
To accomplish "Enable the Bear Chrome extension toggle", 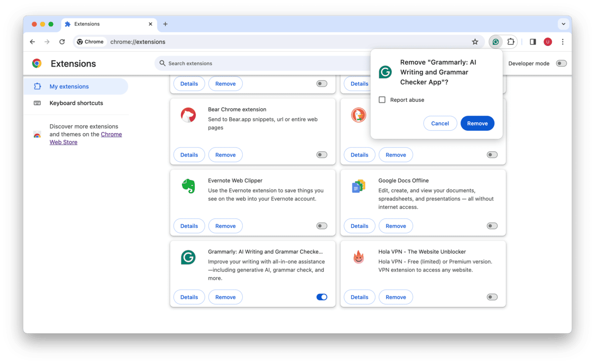I will click(321, 155).
